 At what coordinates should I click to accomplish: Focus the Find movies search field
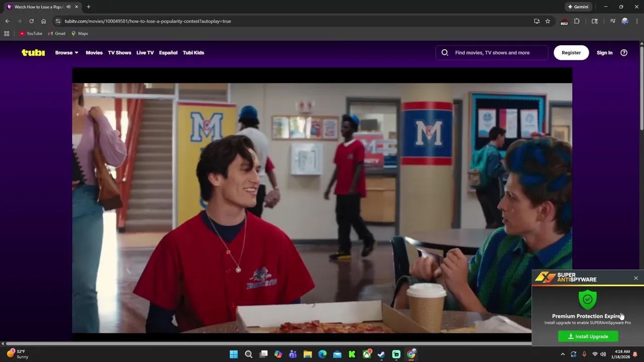tap(492, 52)
